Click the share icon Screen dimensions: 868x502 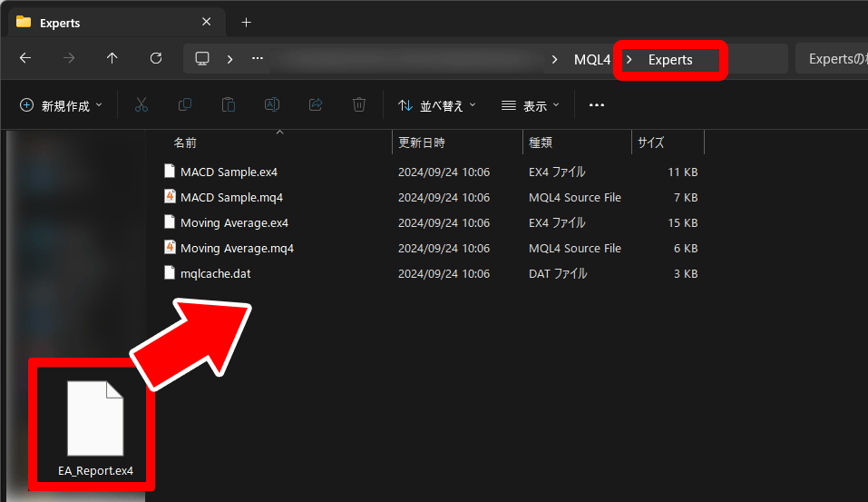[316, 105]
